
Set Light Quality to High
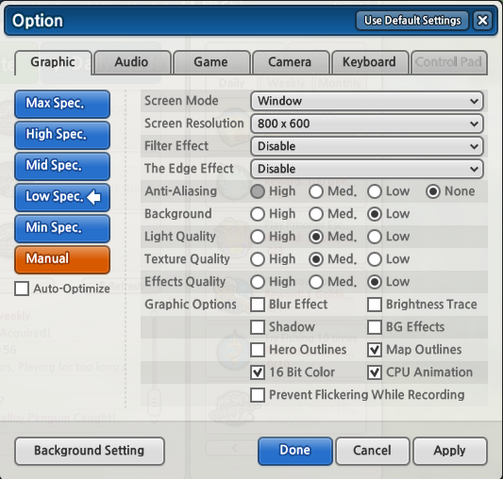tap(258, 237)
